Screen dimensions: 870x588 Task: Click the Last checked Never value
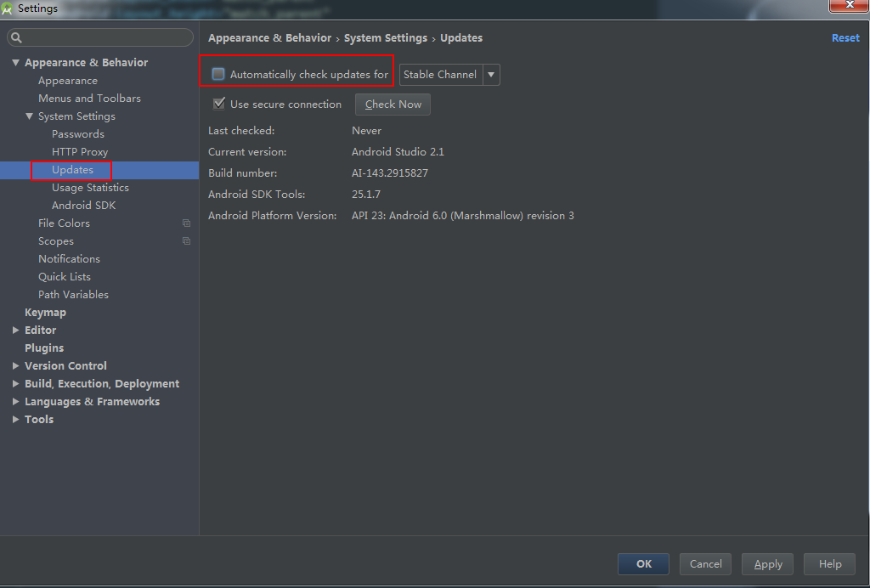click(367, 130)
